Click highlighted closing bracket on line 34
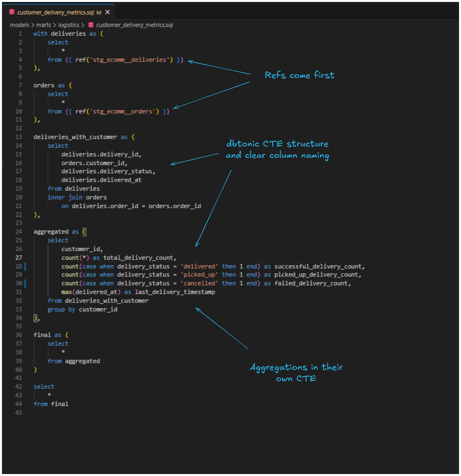The image size is (461, 476). click(36, 318)
